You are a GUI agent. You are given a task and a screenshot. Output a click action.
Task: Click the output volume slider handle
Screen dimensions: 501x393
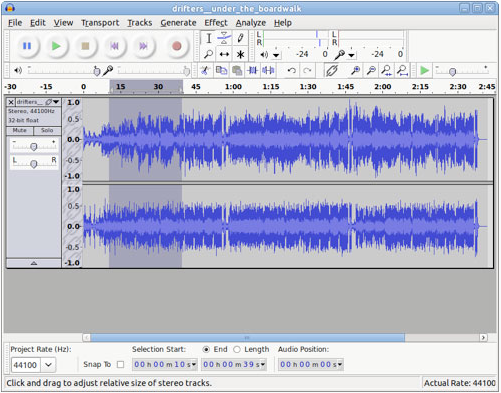pyautogui.click(x=96, y=71)
